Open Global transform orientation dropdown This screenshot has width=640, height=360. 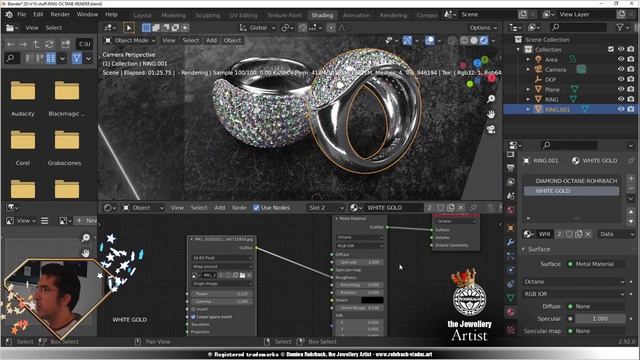click(x=258, y=28)
